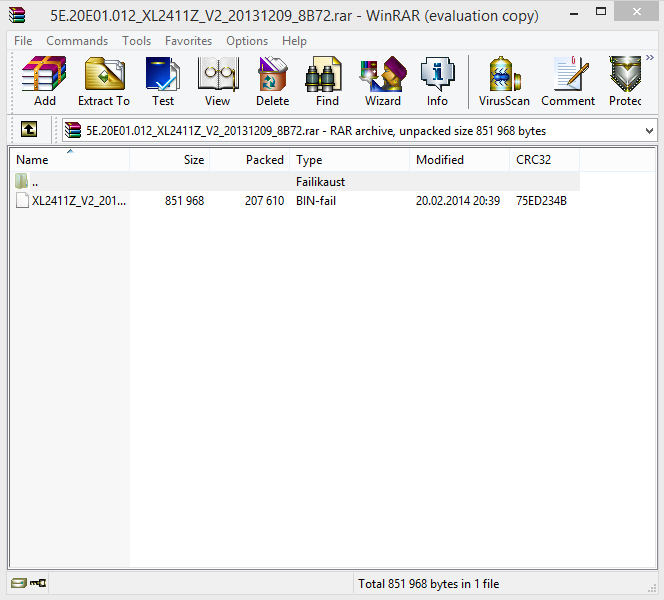
Task: Click the status text 'Total 851 968 bytes in 1 file'
Action: (x=429, y=583)
